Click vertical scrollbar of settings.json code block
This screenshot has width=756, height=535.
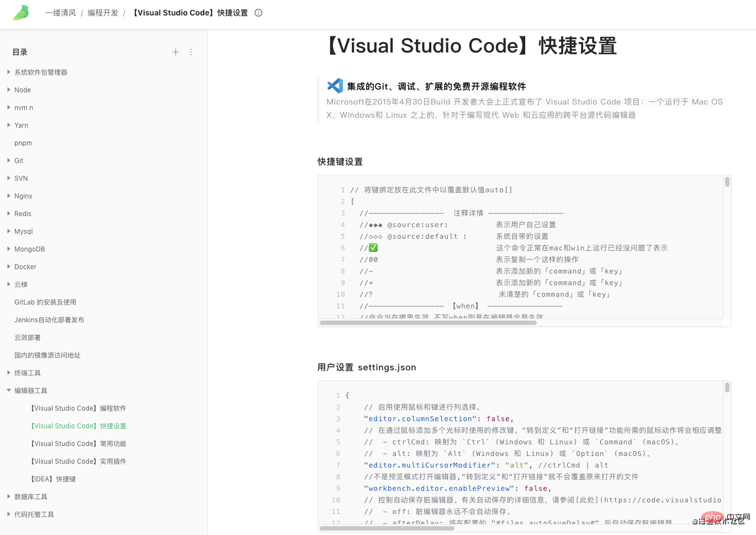click(727, 387)
